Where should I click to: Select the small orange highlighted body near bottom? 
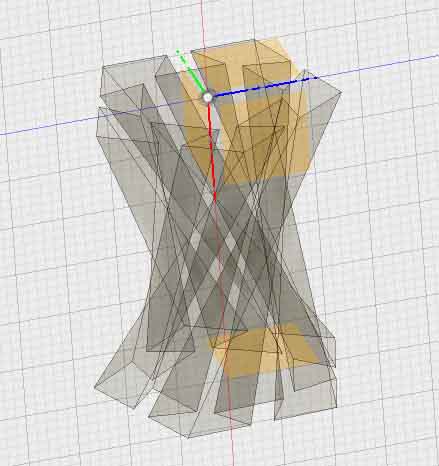click(263, 350)
